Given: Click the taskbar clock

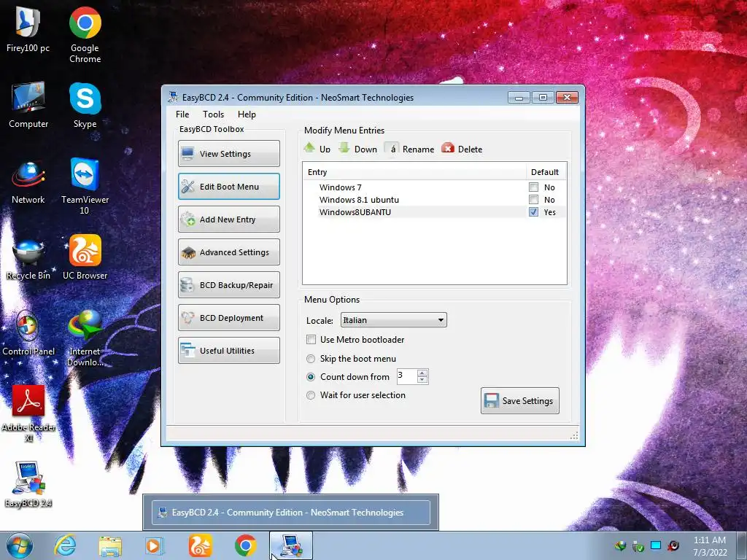Looking at the screenshot, I should point(710,546).
